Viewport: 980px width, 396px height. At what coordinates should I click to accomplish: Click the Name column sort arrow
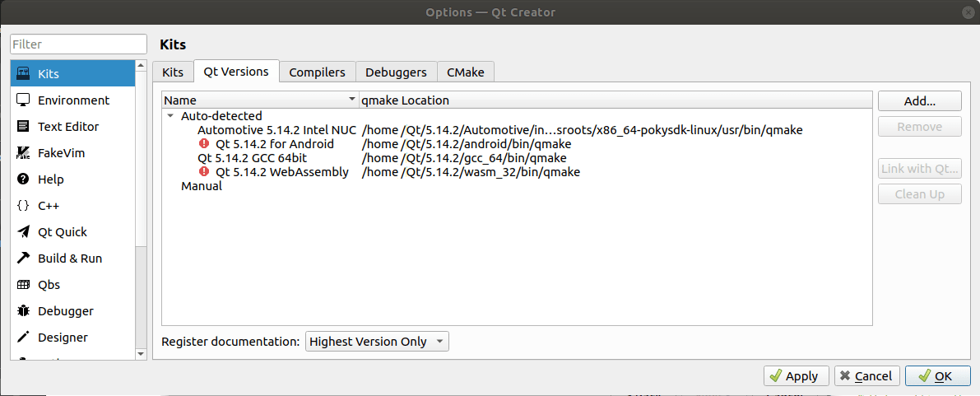351,100
